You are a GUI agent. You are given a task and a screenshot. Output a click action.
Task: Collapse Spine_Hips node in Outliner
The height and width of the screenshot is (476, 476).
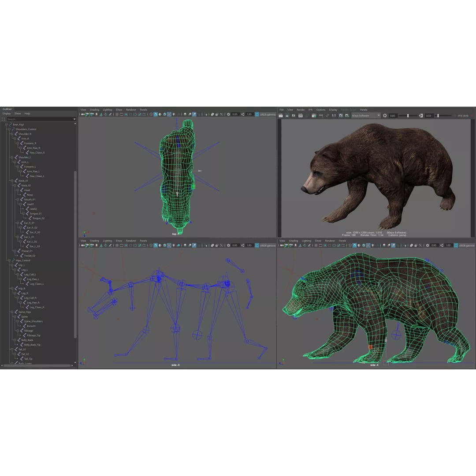coord(12,312)
